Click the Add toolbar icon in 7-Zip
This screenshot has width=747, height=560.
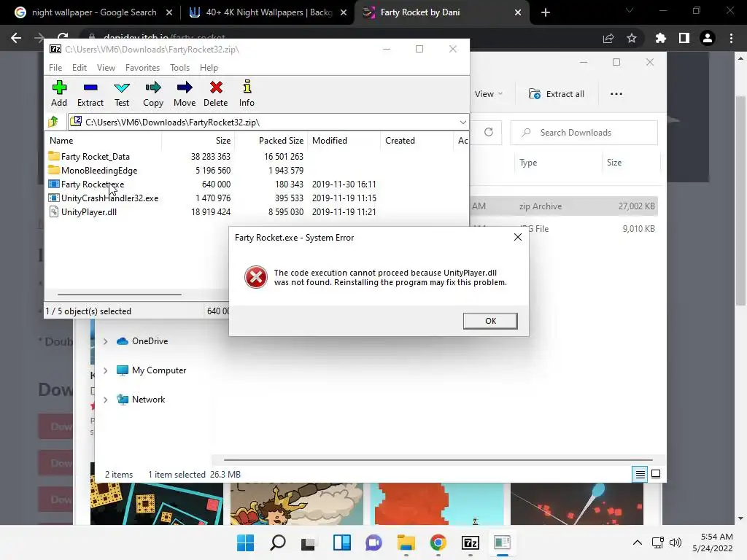[59, 93]
